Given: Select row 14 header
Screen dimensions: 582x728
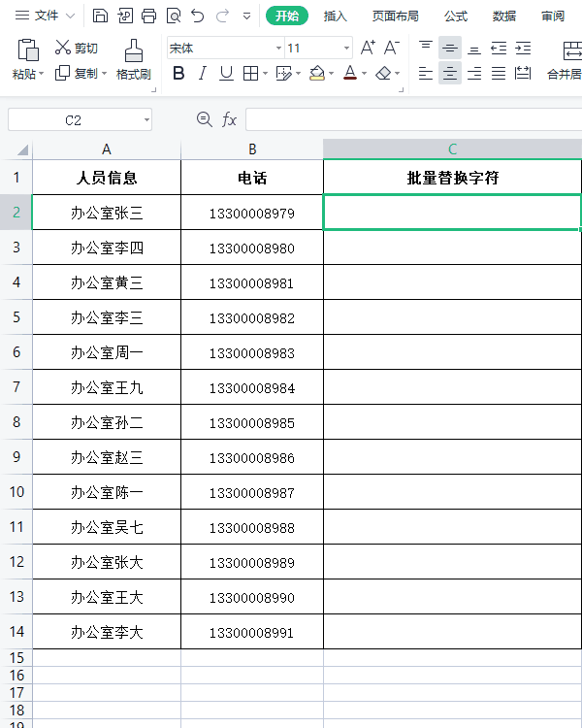Looking at the screenshot, I should tap(16, 632).
